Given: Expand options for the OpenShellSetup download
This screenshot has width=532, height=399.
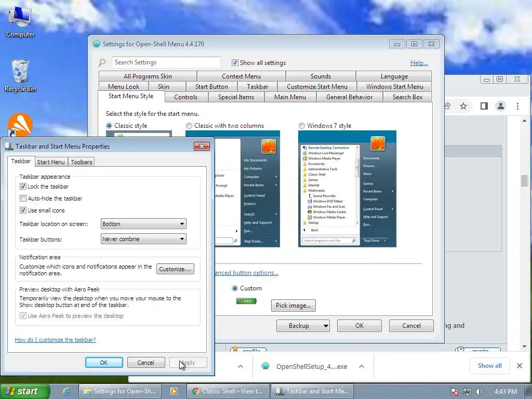Looking at the screenshot, I should 362,366.
